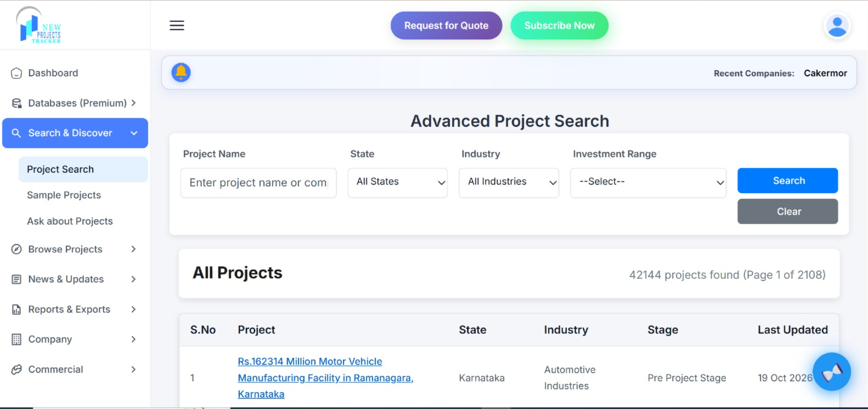Click the gray Clear button
This screenshot has width=868, height=409.
tap(787, 211)
